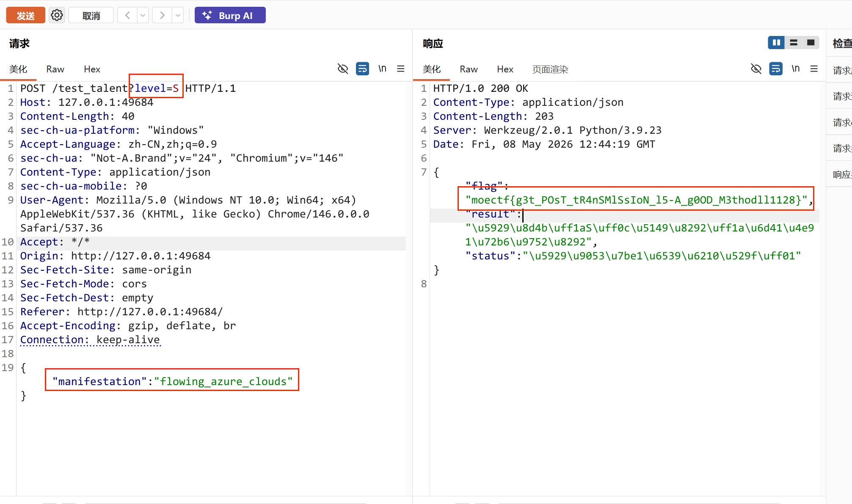
Task: Click the manifestation JSON body line
Action: coord(172,381)
